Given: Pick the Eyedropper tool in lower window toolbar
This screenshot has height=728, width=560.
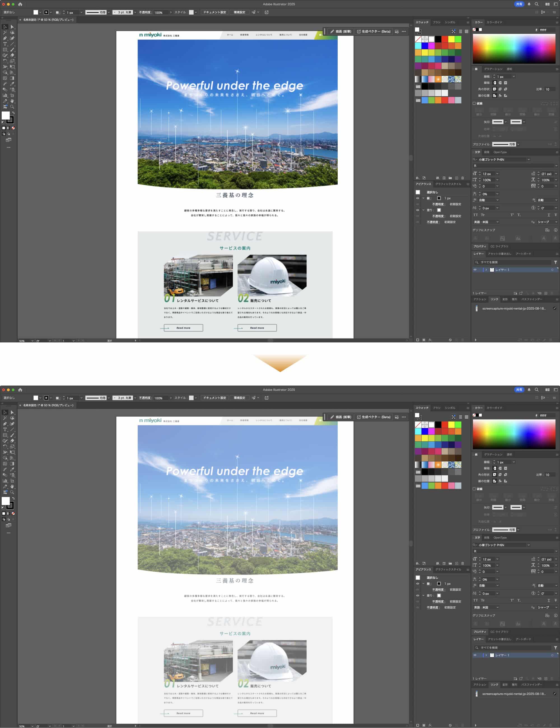Looking at the screenshot, I should pos(12,469).
